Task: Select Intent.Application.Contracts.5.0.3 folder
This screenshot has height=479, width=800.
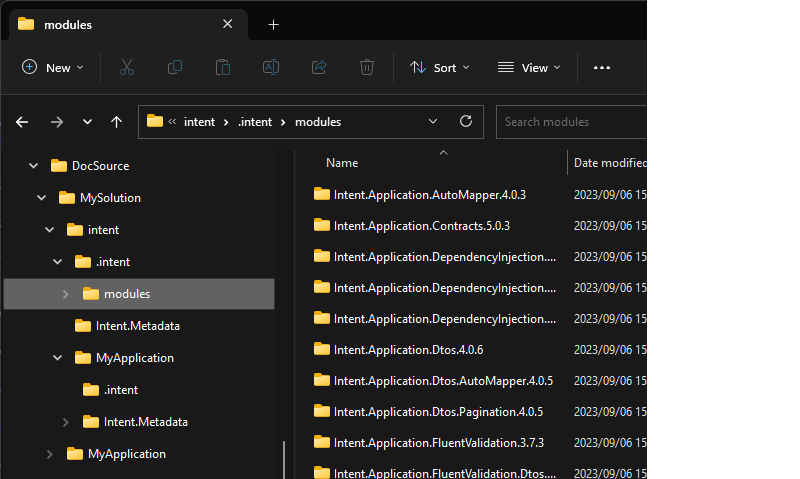Action: coord(421,226)
